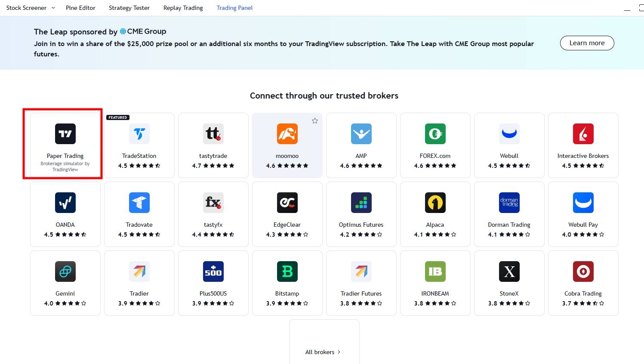The width and height of the screenshot is (644, 364).
Task: Click the Cobra Trading red icon
Action: tap(583, 271)
